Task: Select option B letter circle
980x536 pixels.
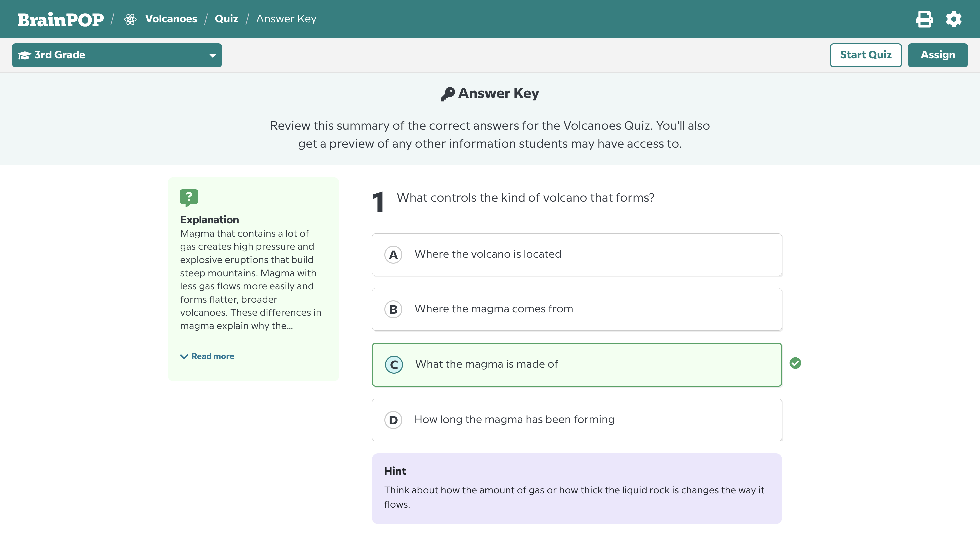Action: click(x=393, y=310)
